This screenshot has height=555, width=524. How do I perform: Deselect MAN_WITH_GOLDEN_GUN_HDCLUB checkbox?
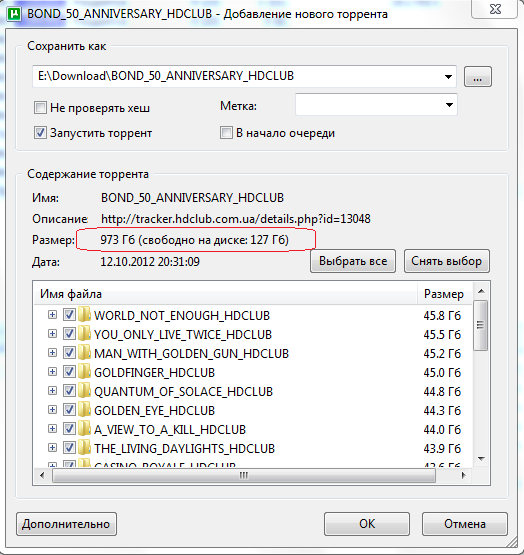69,353
